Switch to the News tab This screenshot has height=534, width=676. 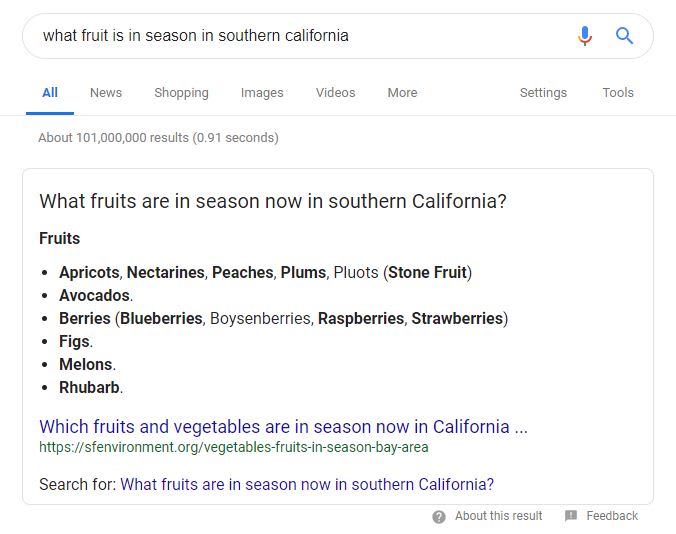click(106, 93)
